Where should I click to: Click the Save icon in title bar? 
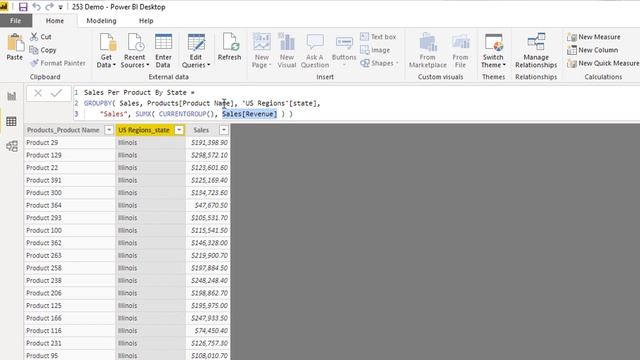point(23,7)
